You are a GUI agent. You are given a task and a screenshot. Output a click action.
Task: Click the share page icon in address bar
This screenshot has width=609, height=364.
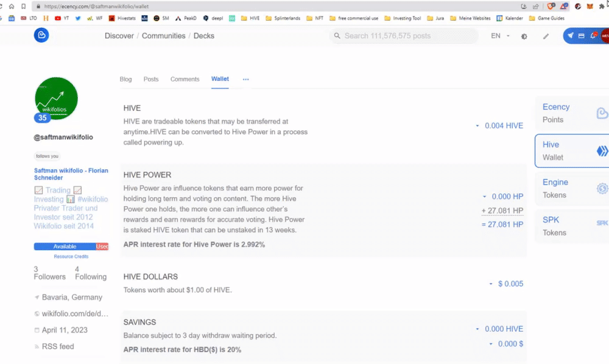point(535,6)
